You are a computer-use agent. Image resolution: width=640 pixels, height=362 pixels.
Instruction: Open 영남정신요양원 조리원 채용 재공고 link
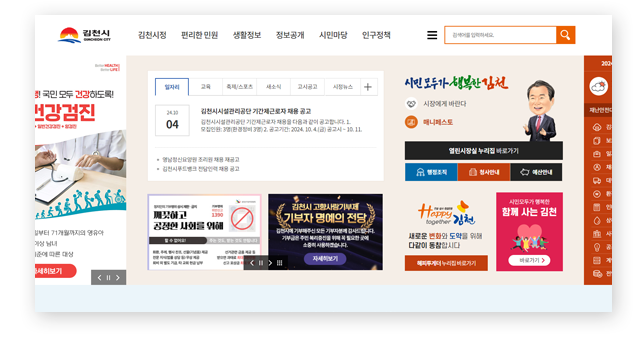[x=201, y=160]
